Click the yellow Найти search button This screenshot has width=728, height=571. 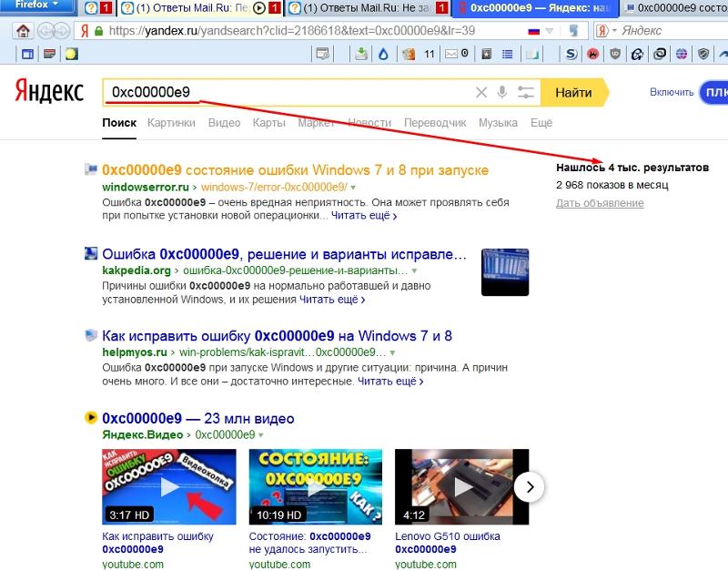[574, 93]
